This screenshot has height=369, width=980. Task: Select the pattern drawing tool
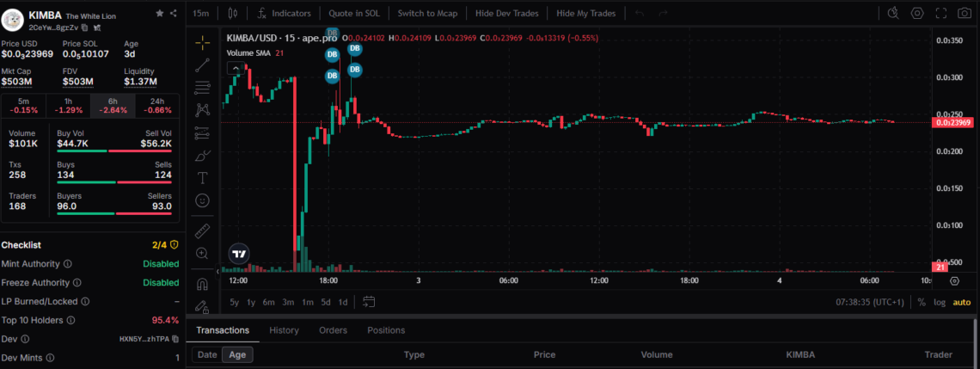click(202, 110)
